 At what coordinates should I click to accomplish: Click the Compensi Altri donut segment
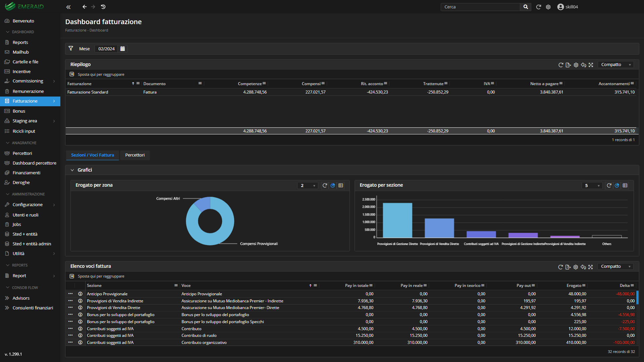pos(204,203)
